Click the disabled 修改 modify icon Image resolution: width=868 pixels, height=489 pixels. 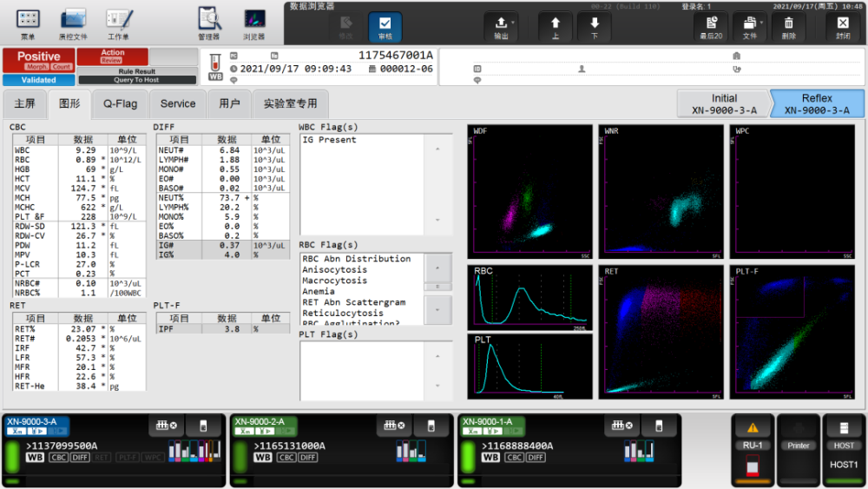[x=346, y=27]
